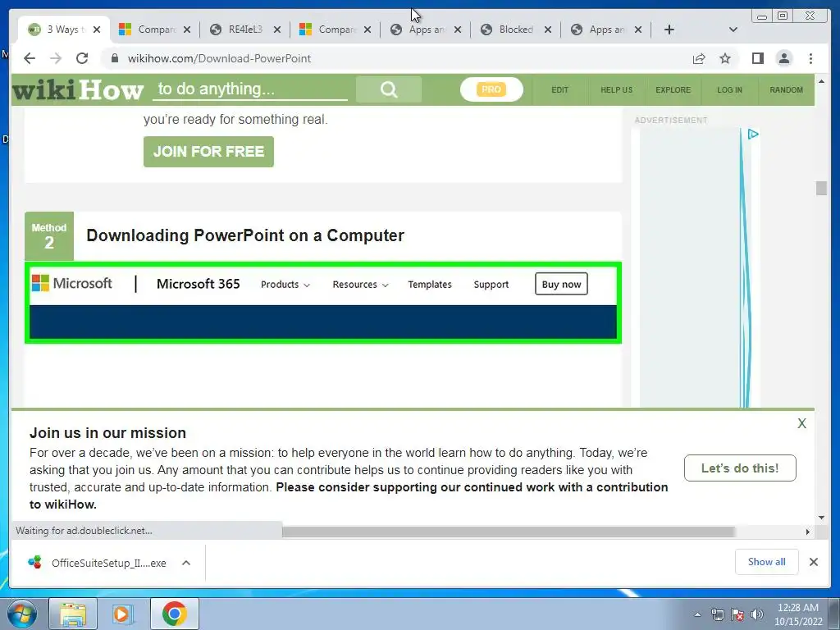Open Windows Media Player taskbar icon
Image resolution: width=840 pixels, height=630 pixels.
click(123, 614)
